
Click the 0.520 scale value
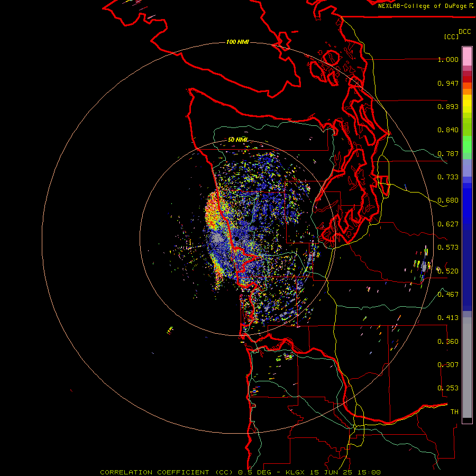[448, 271]
